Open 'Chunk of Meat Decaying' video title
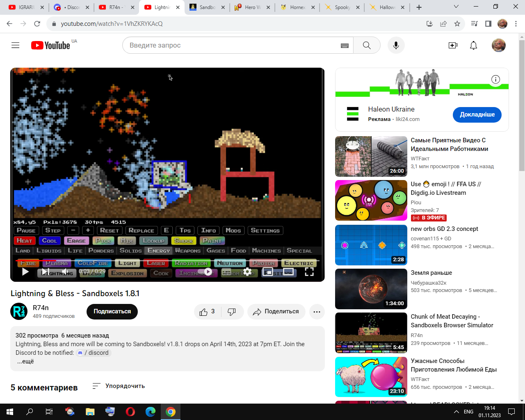 coord(452,321)
